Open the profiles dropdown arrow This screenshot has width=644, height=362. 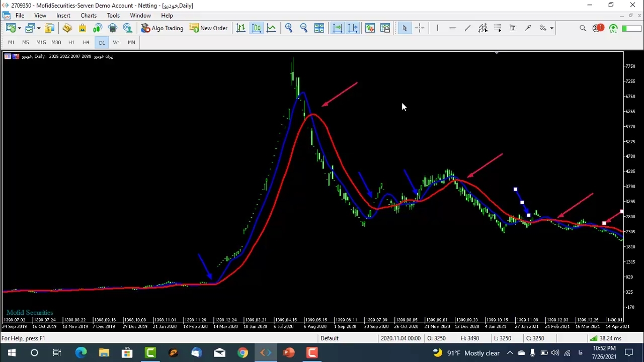pos(39,28)
